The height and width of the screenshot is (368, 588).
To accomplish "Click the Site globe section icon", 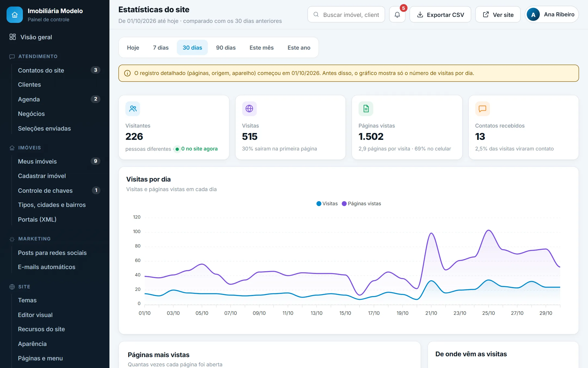I will coord(12,287).
